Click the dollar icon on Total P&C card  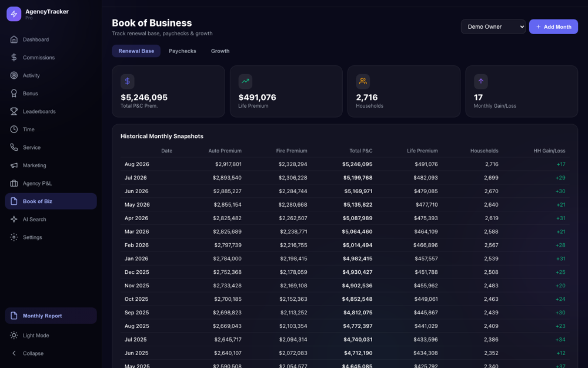[128, 81]
